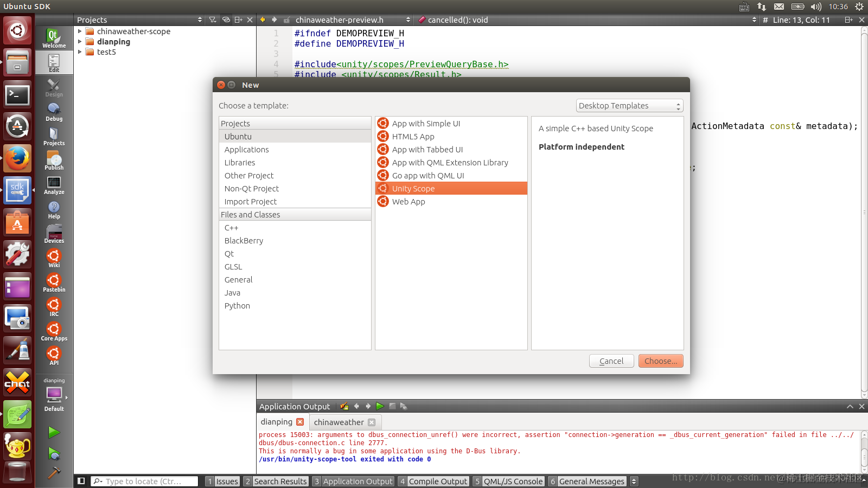The width and height of the screenshot is (868, 488).
Task: Open the cancelled(): void symbol dropdown
Action: click(587, 20)
